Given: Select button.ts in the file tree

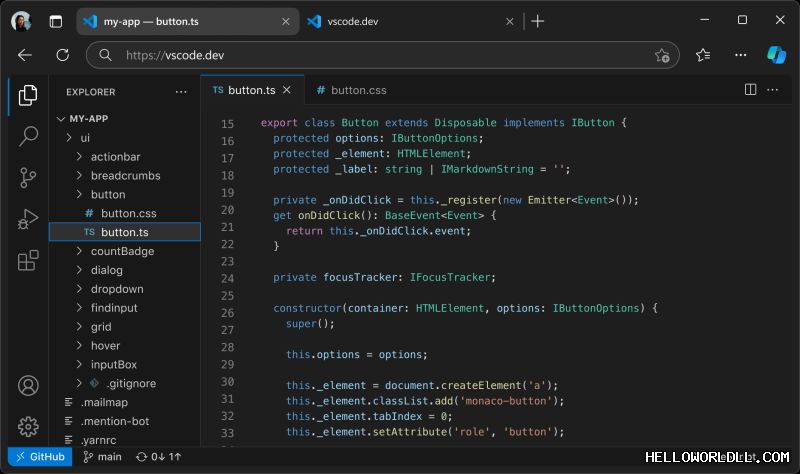Looking at the screenshot, I should tap(125, 232).
